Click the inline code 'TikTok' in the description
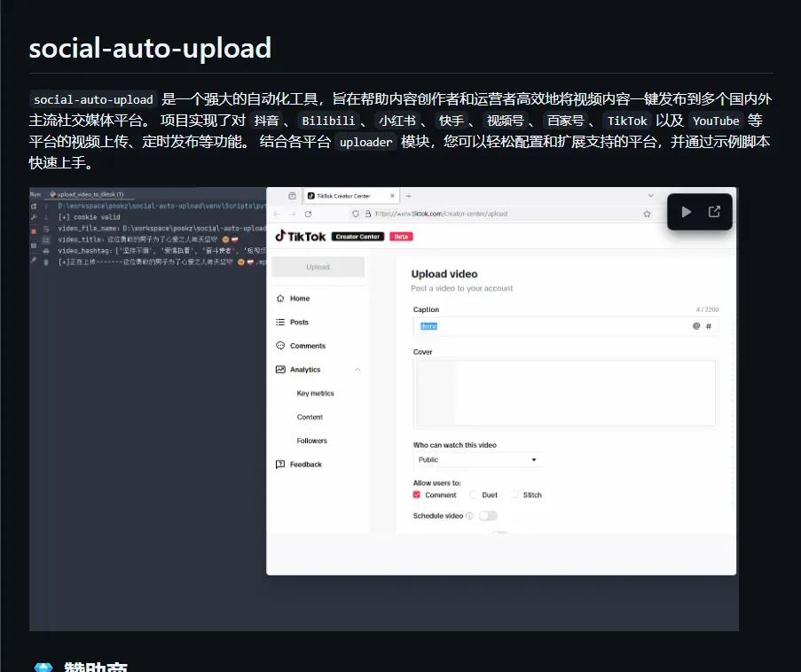Image resolution: width=801 pixels, height=672 pixels. (x=627, y=121)
